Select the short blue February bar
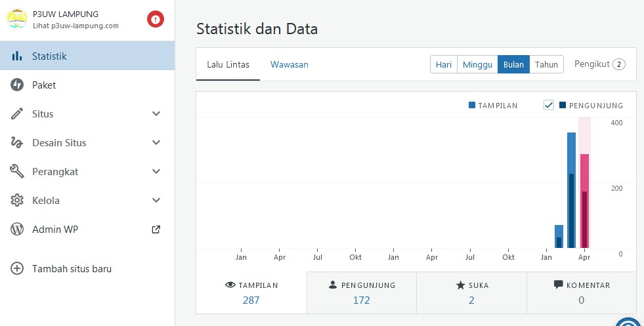Screen dimensions: 644x326 (x=559, y=237)
